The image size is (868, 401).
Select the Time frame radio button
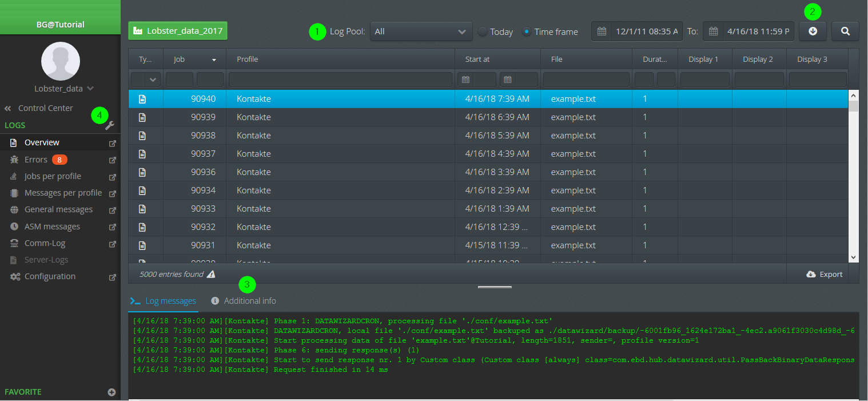point(527,31)
